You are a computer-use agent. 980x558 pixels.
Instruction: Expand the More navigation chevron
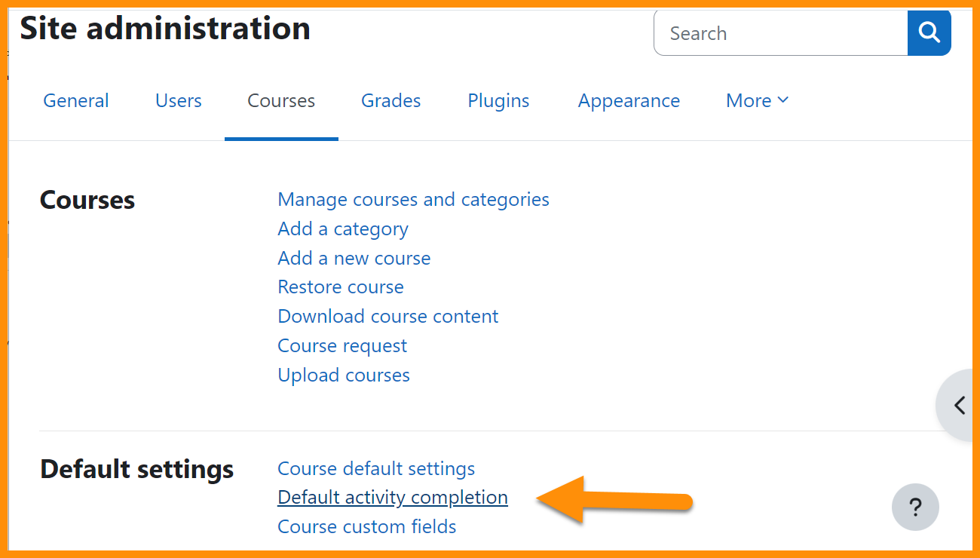[x=782, y=100]
